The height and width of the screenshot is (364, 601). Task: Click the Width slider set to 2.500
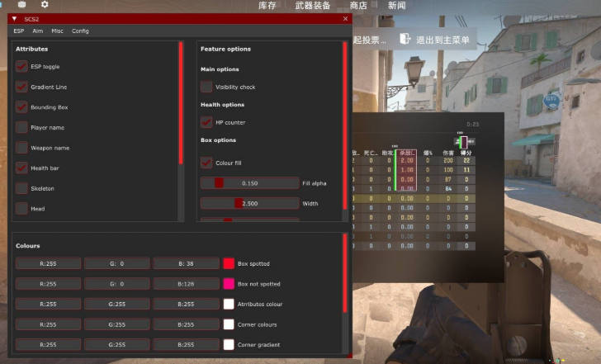(x=249, y=203)
